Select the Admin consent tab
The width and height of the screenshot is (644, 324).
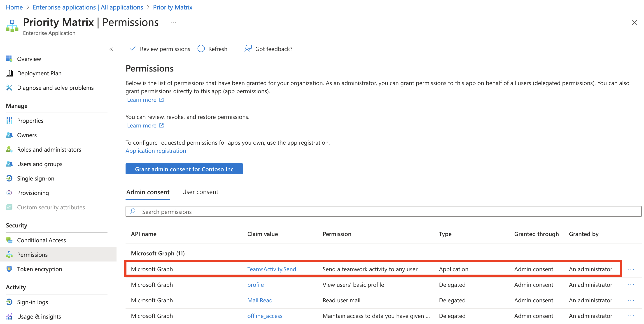(148, 192)
